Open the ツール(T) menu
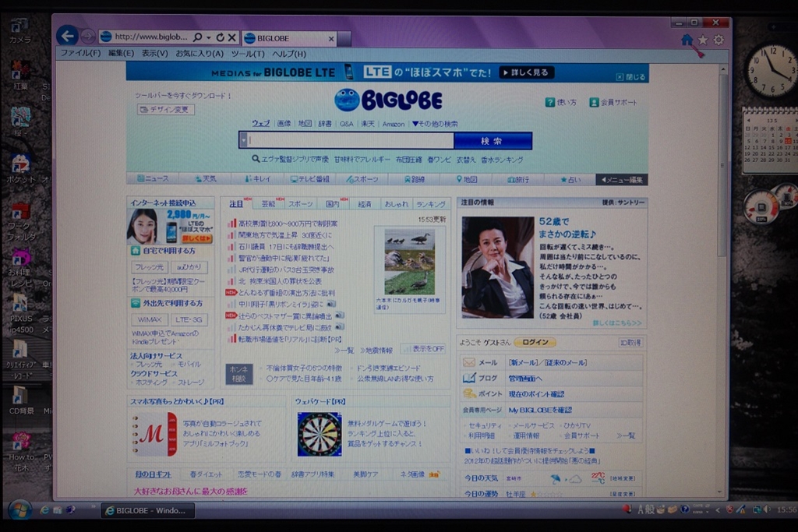 pos(248,54)
